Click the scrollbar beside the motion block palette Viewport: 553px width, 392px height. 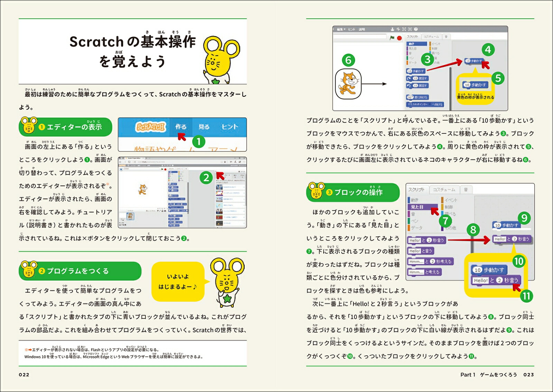[450, 88]
